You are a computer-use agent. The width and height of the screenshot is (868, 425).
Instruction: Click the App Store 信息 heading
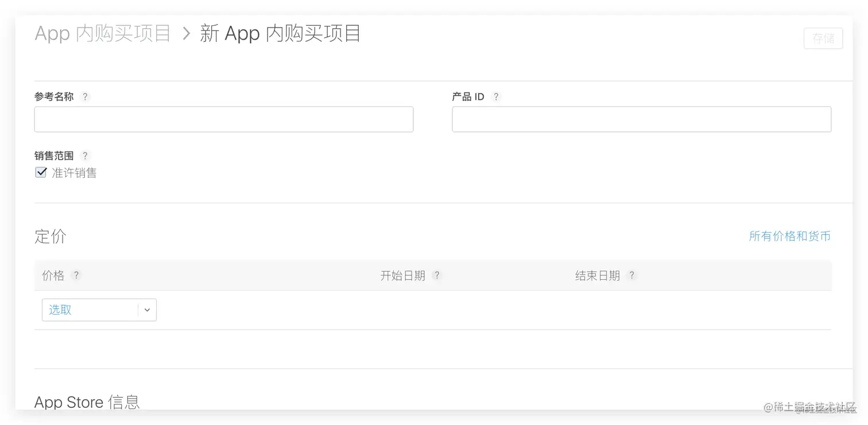click(x=87, y=402)
